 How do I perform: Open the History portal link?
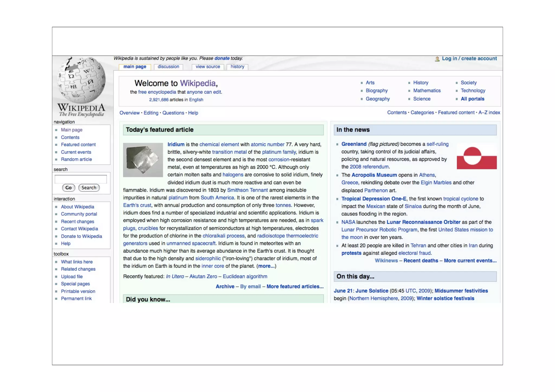pos(421,83)
